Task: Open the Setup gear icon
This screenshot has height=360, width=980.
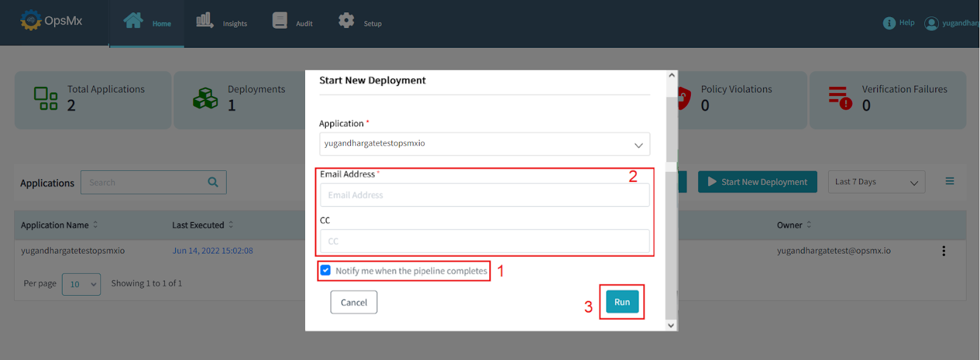Action: click(x=347, y=21)
